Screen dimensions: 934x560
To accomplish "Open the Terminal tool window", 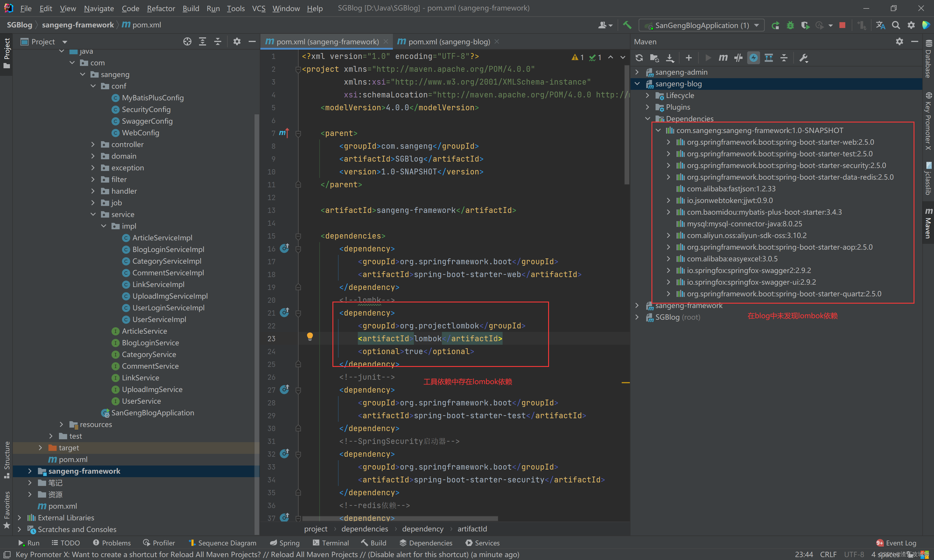I will tap(331, 542).
